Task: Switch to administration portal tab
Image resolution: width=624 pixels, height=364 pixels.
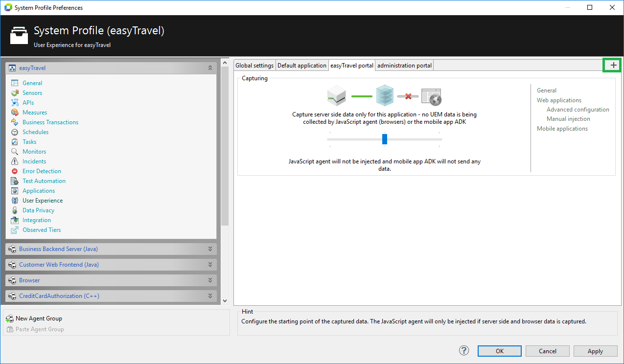Action: [404, 66]
